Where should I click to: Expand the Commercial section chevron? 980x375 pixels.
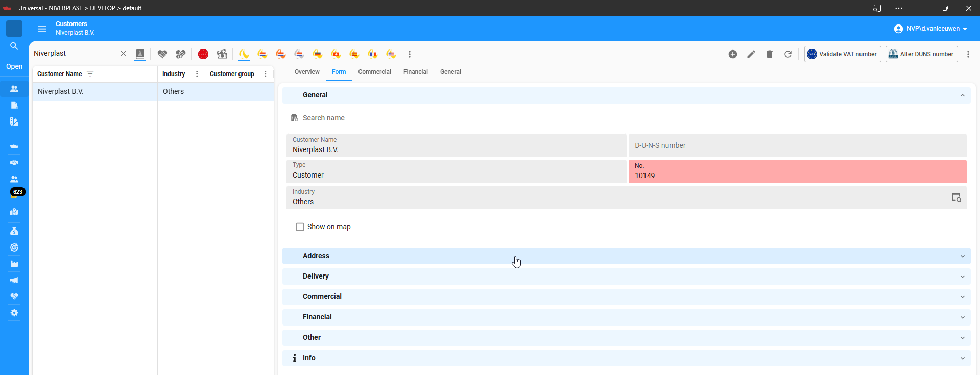(963, 297)
